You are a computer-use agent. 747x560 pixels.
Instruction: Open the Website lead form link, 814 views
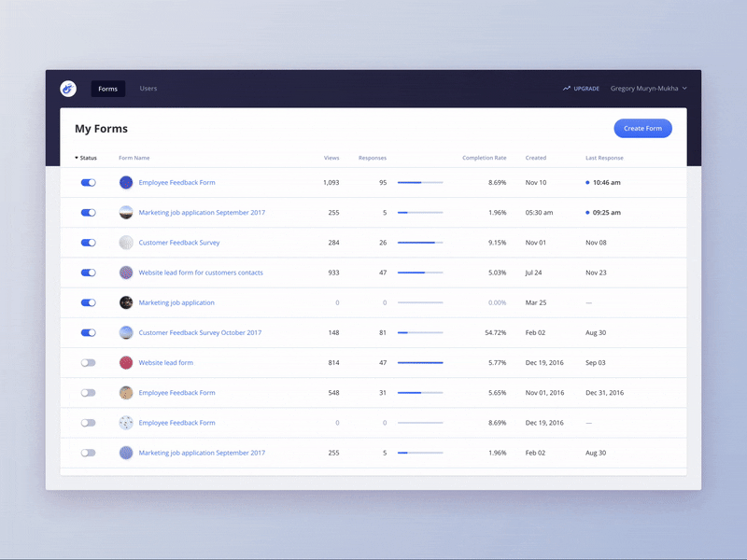(166, 362)
